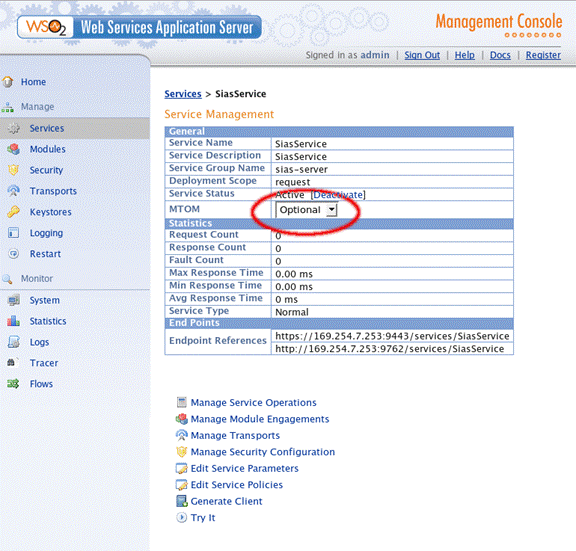Click the Manage Service Operations icon
Viewport: 576px width, 551px height.
(x=181, y=402)
